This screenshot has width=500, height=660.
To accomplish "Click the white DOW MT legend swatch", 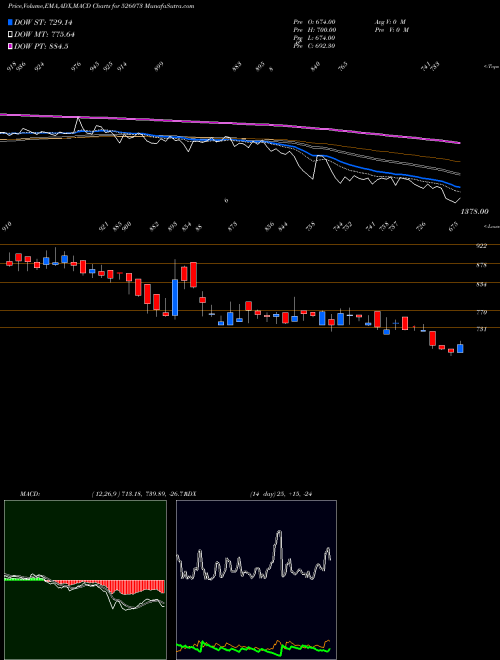I will click(x=11, y=35).
